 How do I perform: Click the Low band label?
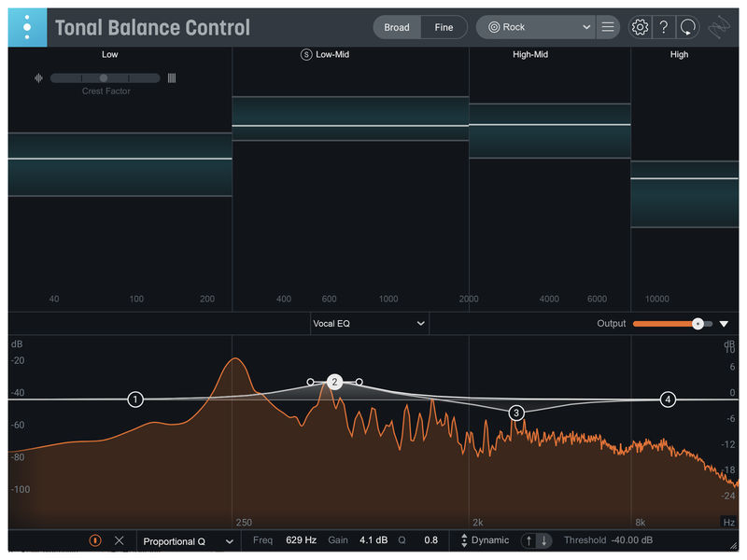[x=109, y=54]
